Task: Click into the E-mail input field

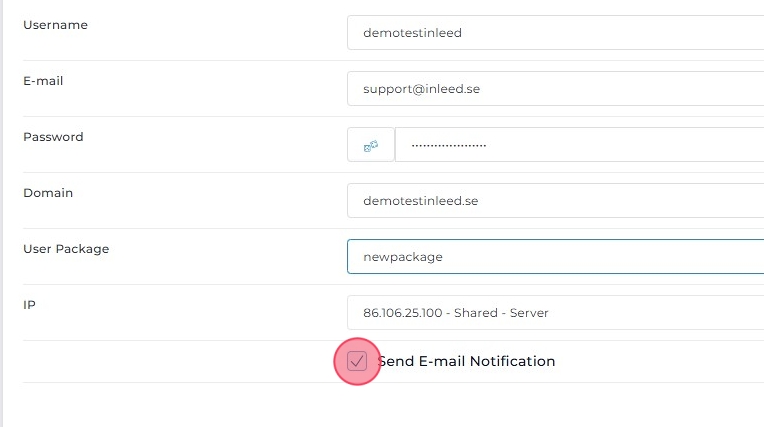Action: click(555, 89)
